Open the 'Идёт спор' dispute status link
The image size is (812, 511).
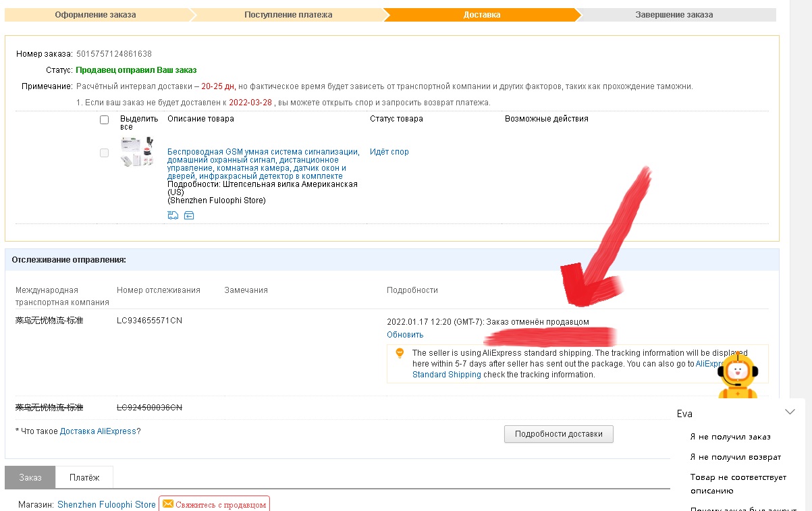click(389, 152)
